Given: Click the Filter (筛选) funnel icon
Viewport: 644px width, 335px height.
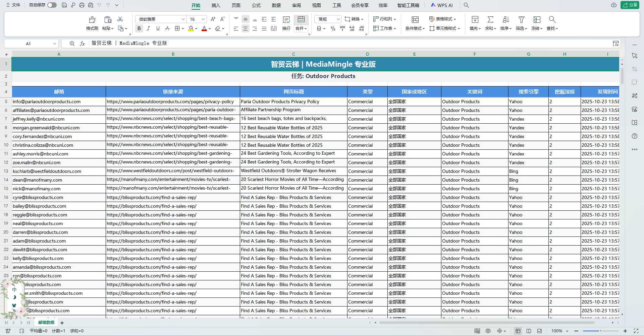Looking at the screenshot, I should click(x=521, y=19).
